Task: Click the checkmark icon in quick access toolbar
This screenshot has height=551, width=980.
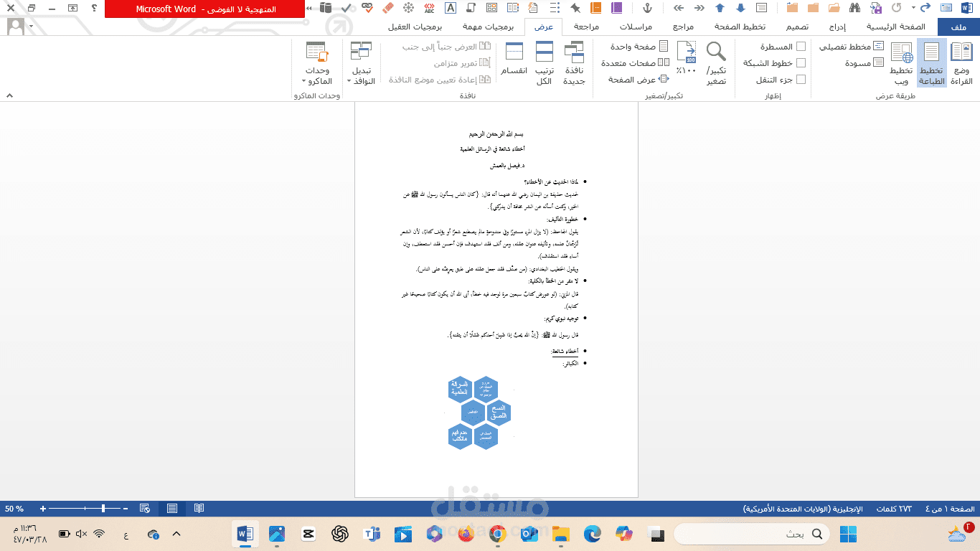Action: point(347,8)
